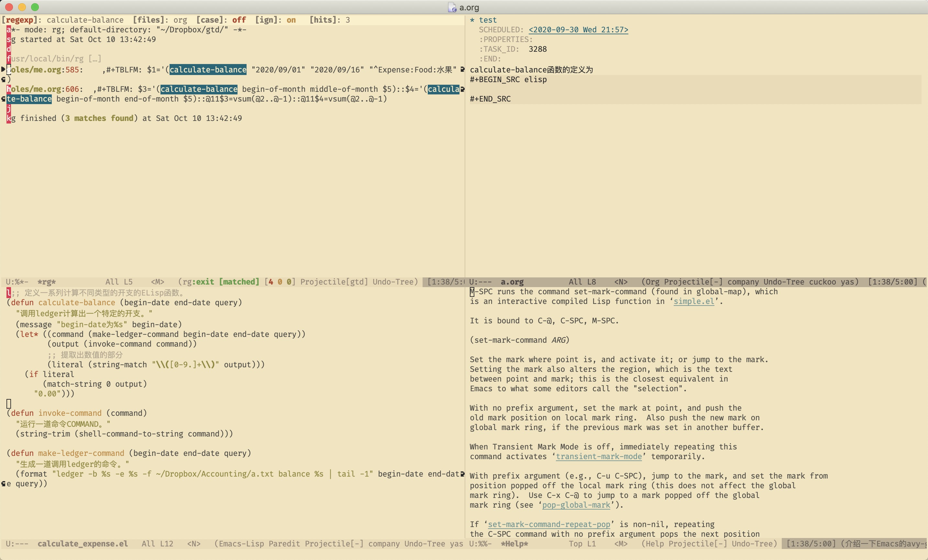Image resolution: width=928 pixels, height=560 pixels.
Task: Toggle the <N> evil state indicator of a.org
Action: point(621,282)
